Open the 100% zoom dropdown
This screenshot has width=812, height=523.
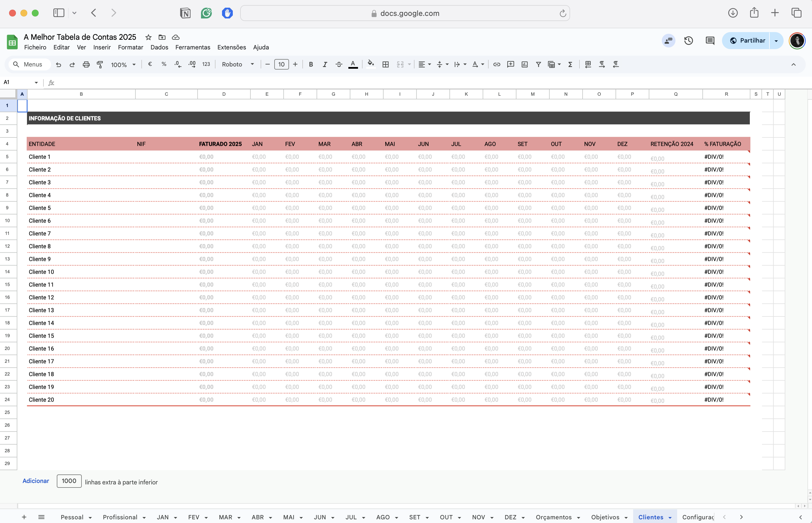pos(123,64)
